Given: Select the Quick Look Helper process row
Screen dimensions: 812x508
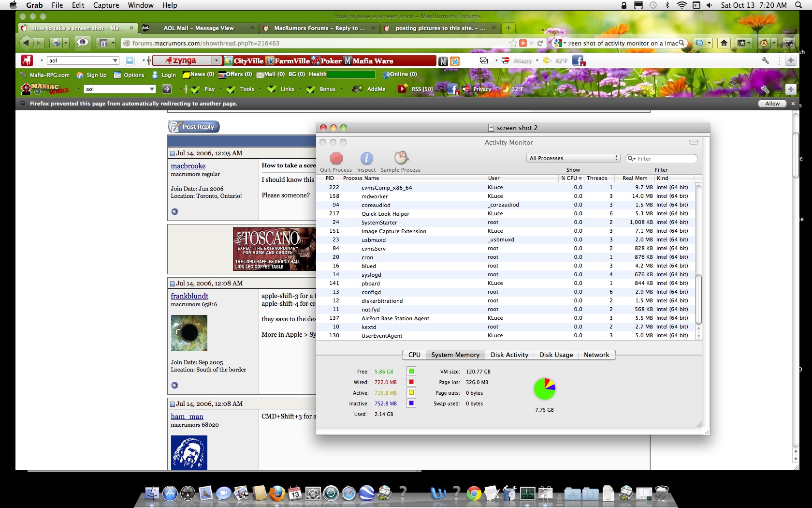Looking at the screenshot, I should 506,213.
